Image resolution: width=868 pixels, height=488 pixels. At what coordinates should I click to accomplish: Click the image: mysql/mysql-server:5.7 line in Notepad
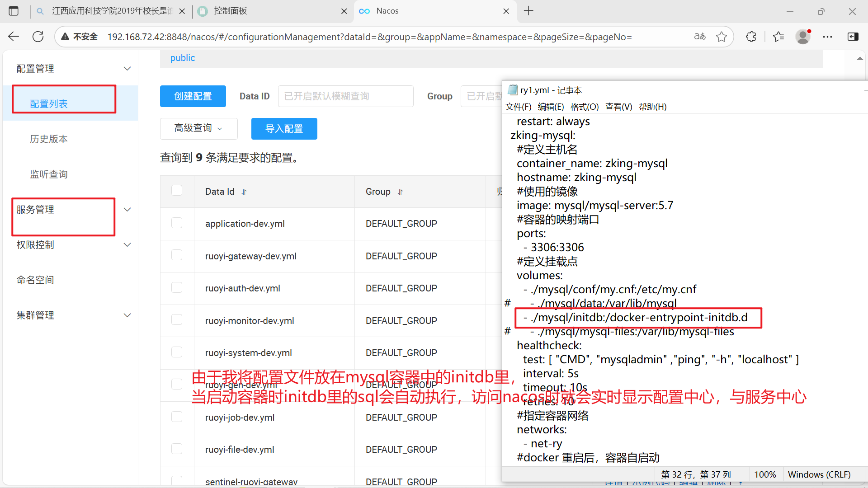595,206
